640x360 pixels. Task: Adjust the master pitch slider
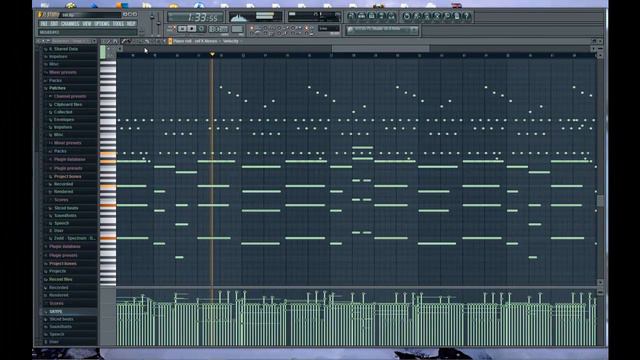pos(158,23)
